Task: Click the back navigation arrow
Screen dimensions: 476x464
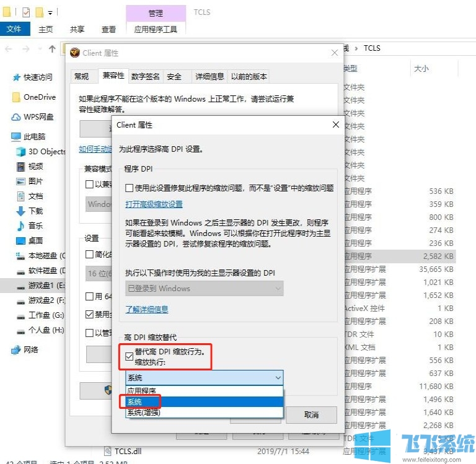Action: 9,49
